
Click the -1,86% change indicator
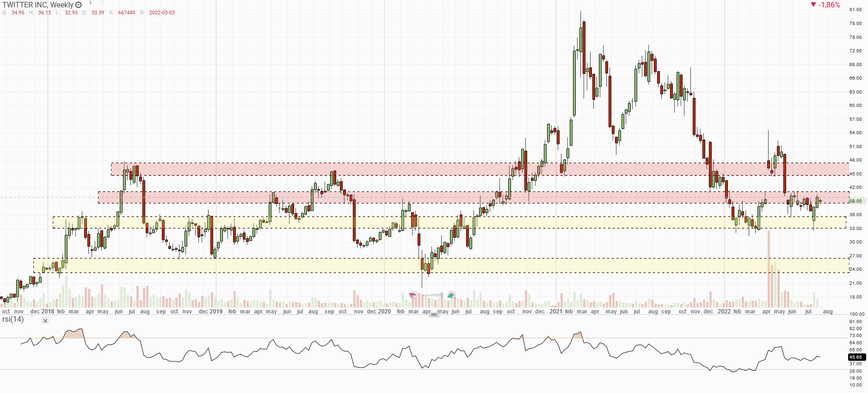coord(825,5)
